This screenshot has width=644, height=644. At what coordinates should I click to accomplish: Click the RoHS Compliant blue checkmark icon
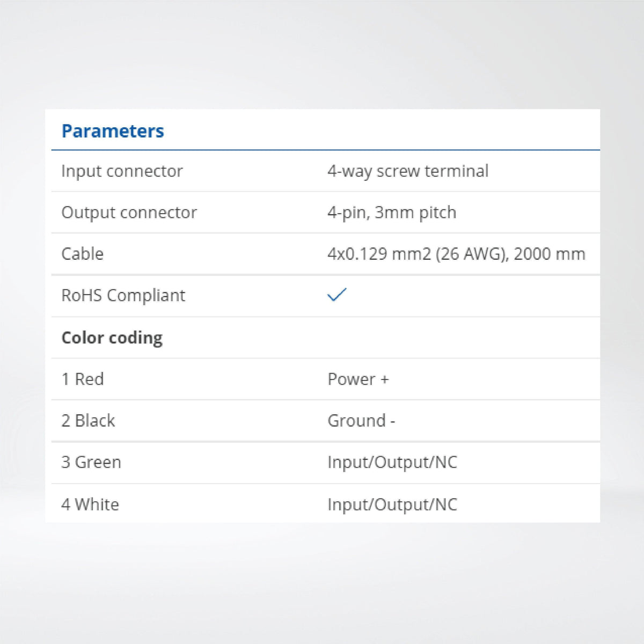[337, 295]
